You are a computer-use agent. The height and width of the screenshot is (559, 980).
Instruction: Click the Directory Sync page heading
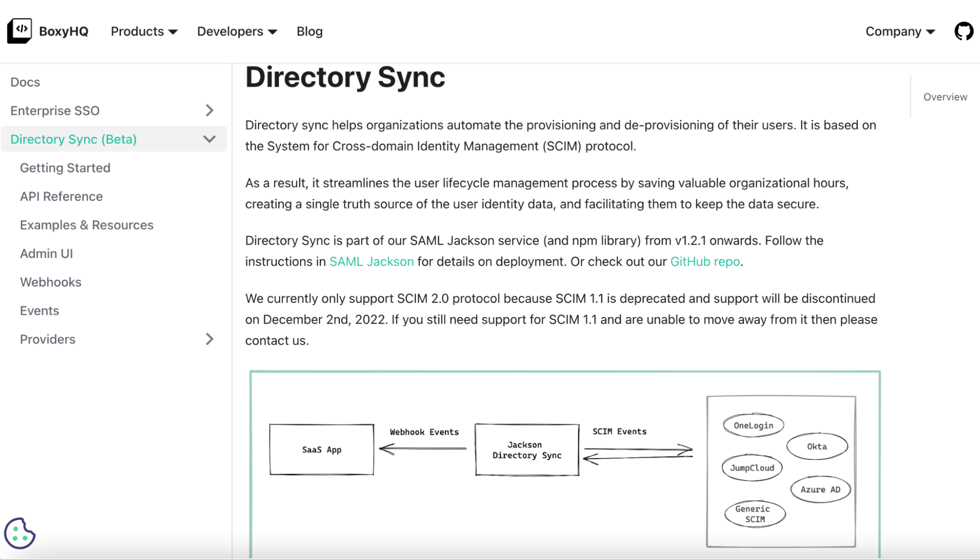click(x=345, y=77)
